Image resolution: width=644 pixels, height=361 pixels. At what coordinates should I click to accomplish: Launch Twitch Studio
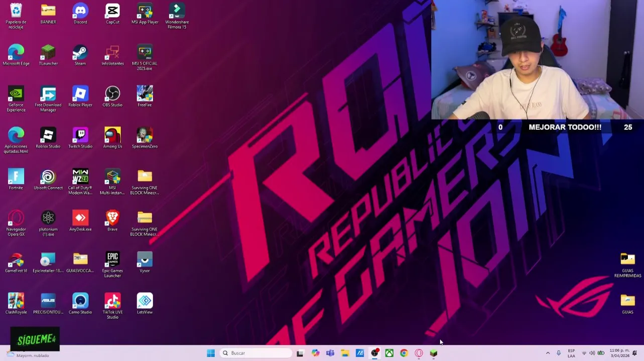pyautogui.click(x=80, y=138)
